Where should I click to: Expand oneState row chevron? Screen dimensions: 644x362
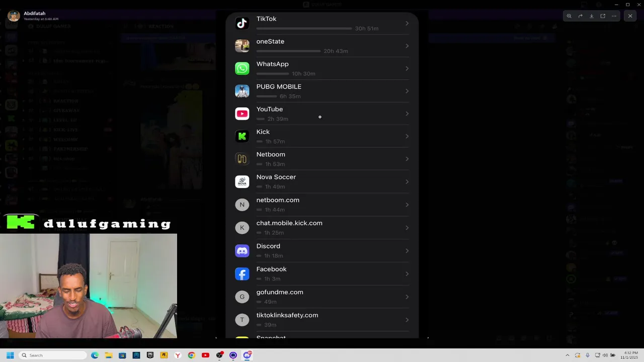click(407, 46)
